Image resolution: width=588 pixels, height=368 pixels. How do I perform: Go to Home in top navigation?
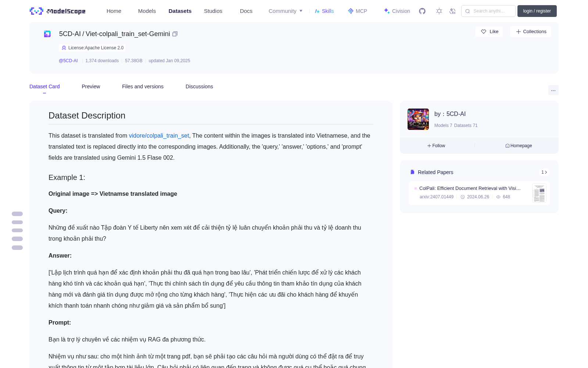(114, 11)
